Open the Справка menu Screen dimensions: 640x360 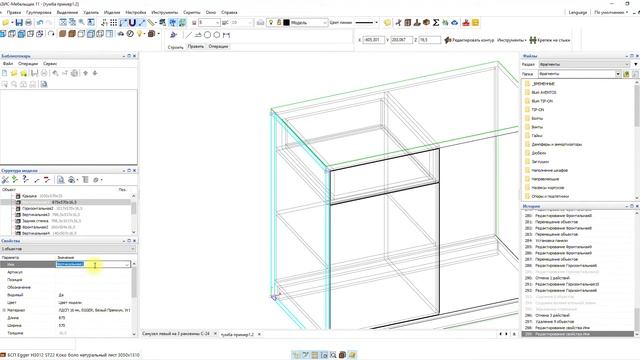tap(229, 12)
